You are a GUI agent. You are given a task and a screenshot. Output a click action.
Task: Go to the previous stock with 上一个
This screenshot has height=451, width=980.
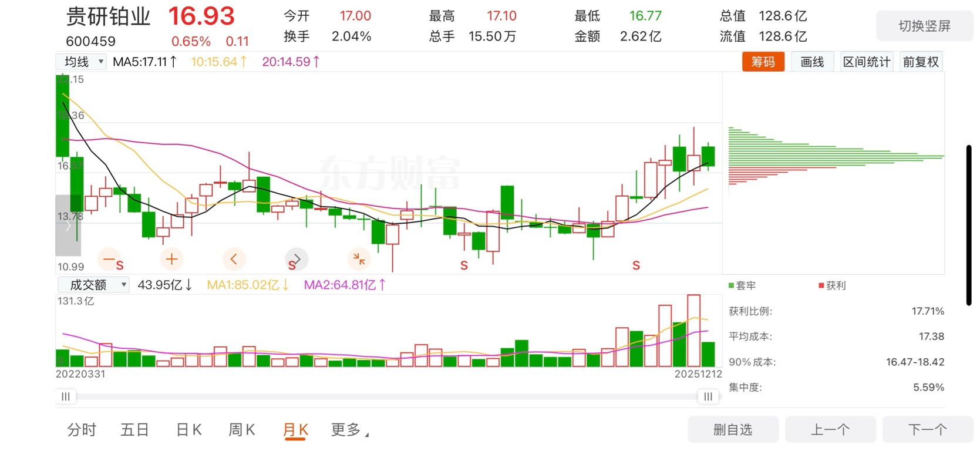[x=830, y=430]
